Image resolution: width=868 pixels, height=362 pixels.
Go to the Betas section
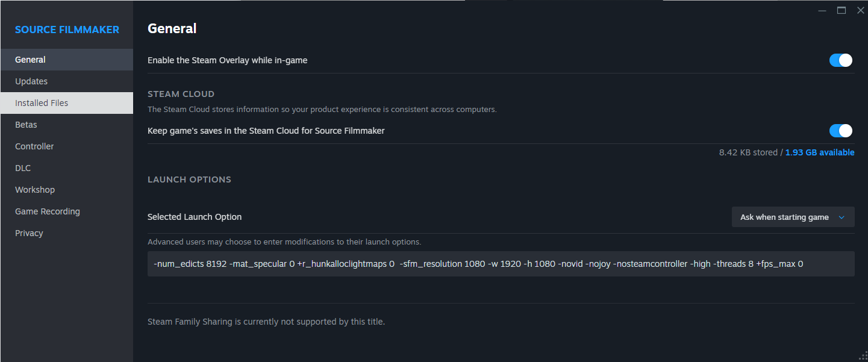pyautogui.click(x=26, y=125)
